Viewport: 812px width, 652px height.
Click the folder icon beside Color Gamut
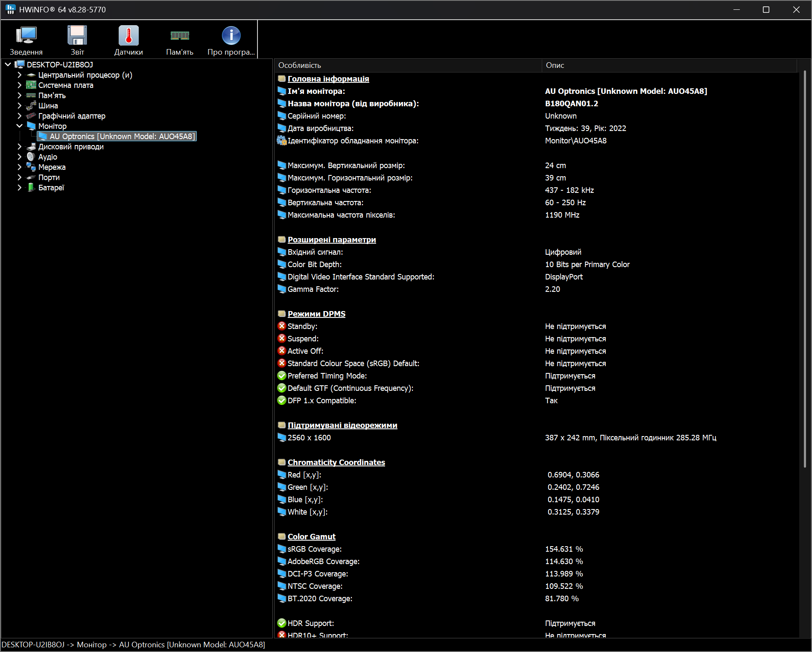(282, 537)
